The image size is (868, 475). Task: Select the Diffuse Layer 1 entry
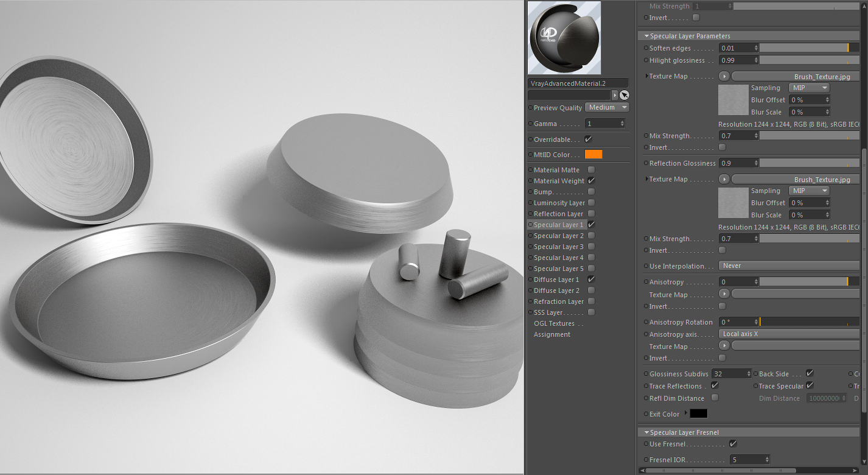[556, 280]
